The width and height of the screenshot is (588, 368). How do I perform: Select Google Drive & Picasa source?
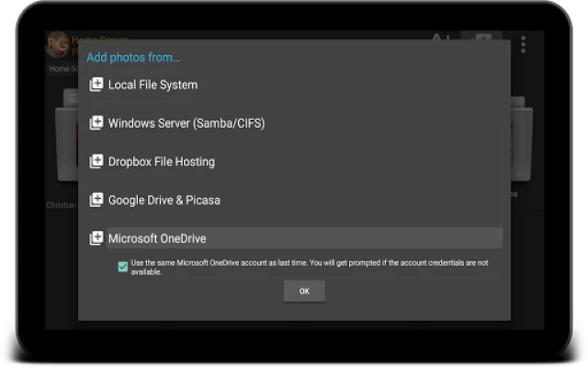164,200
